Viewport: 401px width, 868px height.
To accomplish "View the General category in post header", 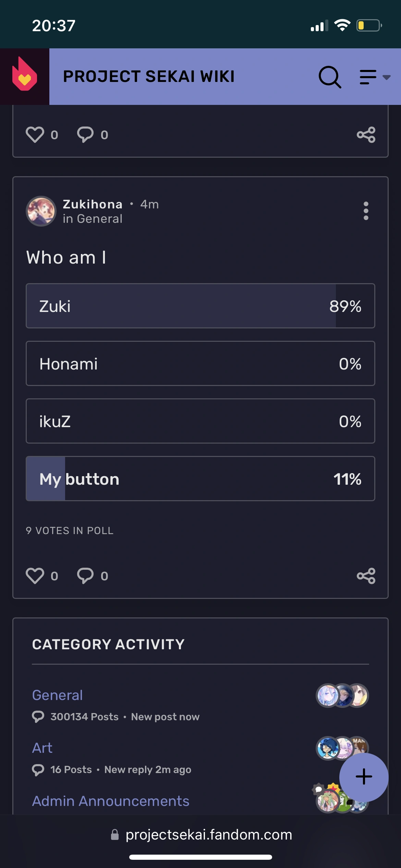I will (x=93, y=218).
